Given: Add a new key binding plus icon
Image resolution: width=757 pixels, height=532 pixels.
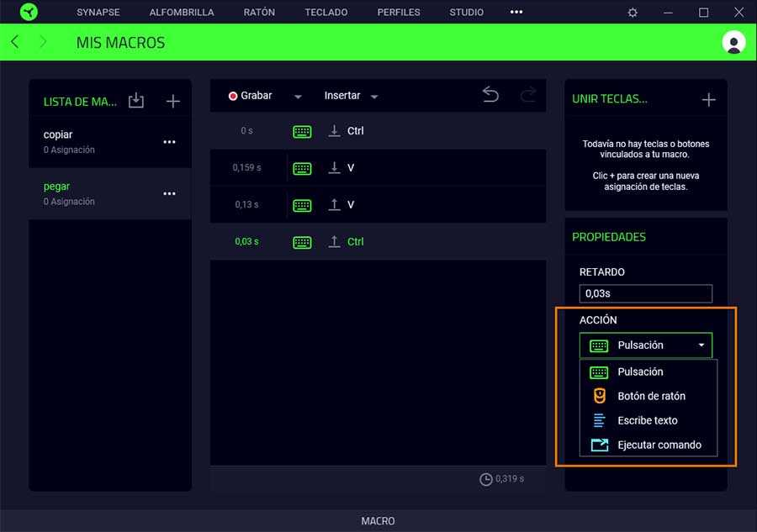Looking at the screenshot, I should pos(708,99).
